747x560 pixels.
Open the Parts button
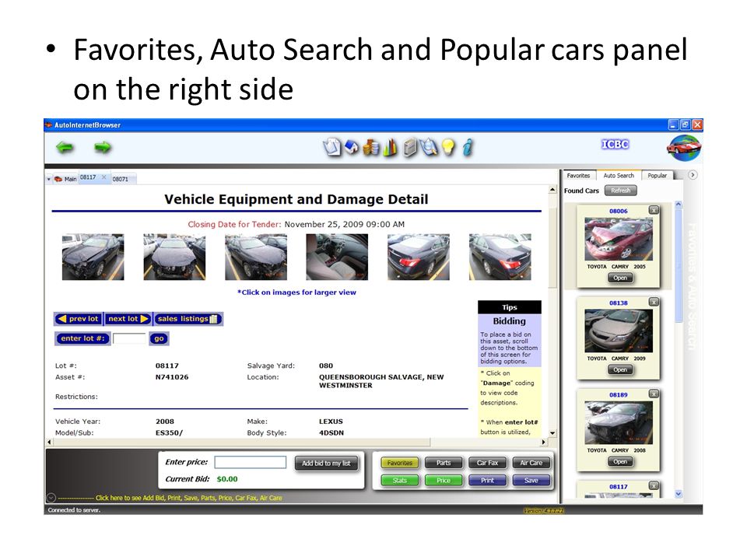coord(444,463)
